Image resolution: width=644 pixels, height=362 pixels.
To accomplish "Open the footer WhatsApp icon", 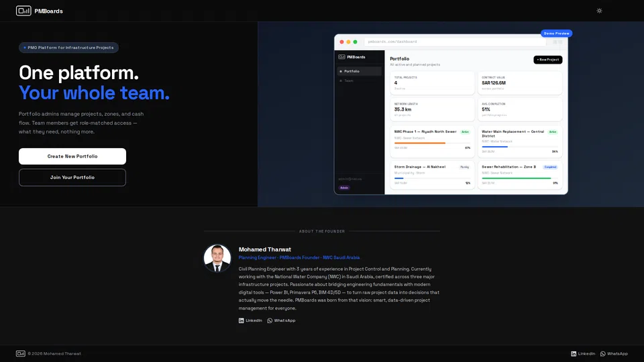I will click(x=602, y=354).
